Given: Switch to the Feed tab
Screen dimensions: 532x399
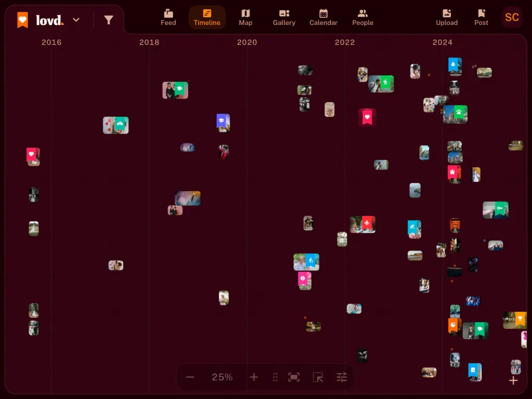Looking at the screenshot, I should 168,18.
